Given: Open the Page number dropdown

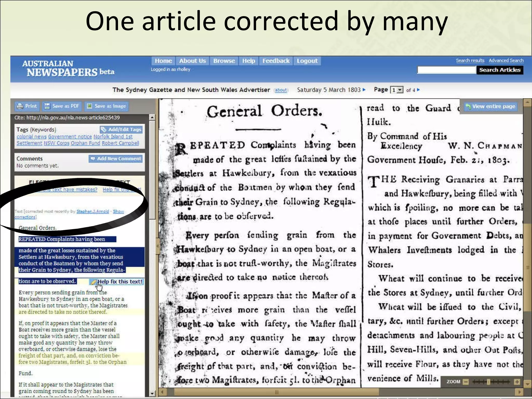Looking at the screenshot, I should (397, 90).
